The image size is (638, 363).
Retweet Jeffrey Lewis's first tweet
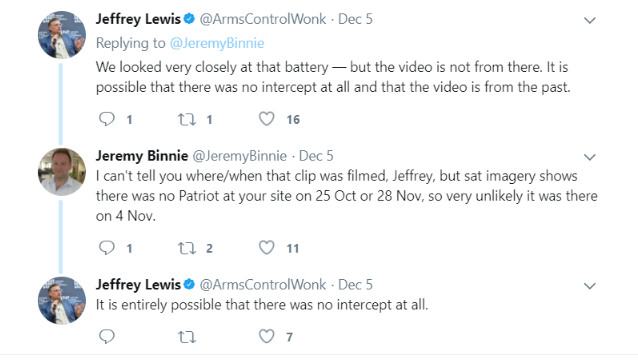pyautogui.click(x=187, y=119)
